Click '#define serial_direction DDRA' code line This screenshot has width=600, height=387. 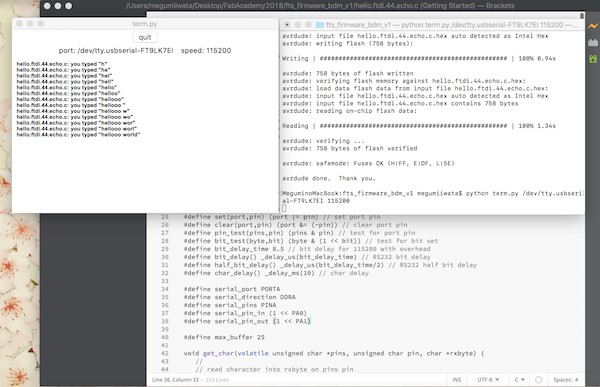point(239,297)
